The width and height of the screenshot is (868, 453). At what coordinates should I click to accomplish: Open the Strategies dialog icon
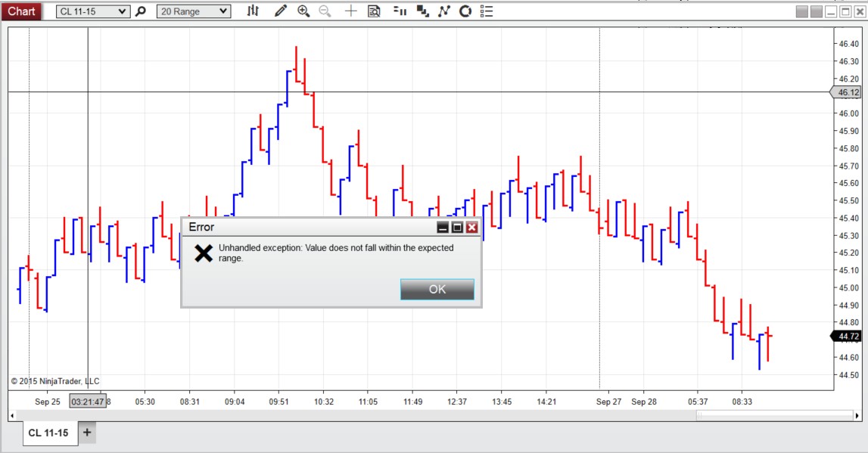click(465, 11)
